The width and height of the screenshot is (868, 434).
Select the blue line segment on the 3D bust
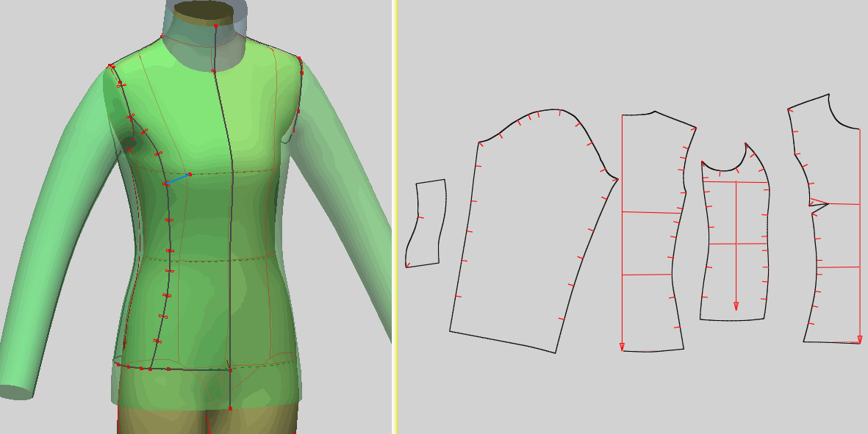(177, 179)
